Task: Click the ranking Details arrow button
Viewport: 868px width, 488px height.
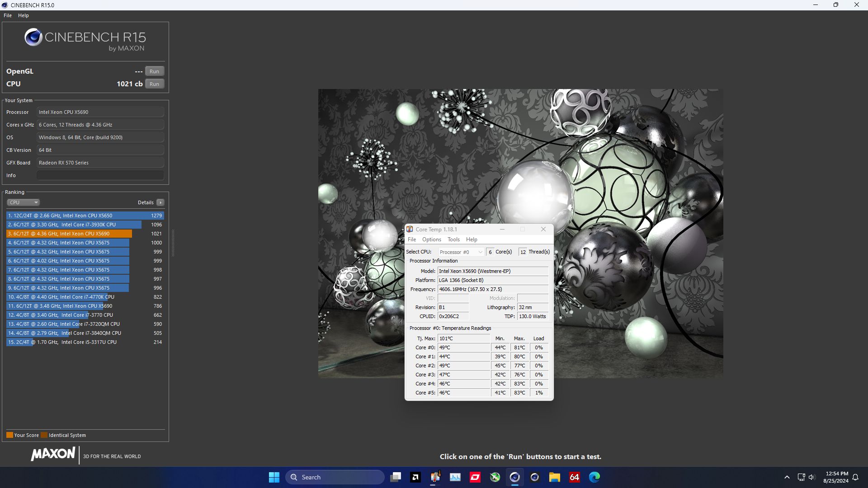Action: tap(160, 202)
